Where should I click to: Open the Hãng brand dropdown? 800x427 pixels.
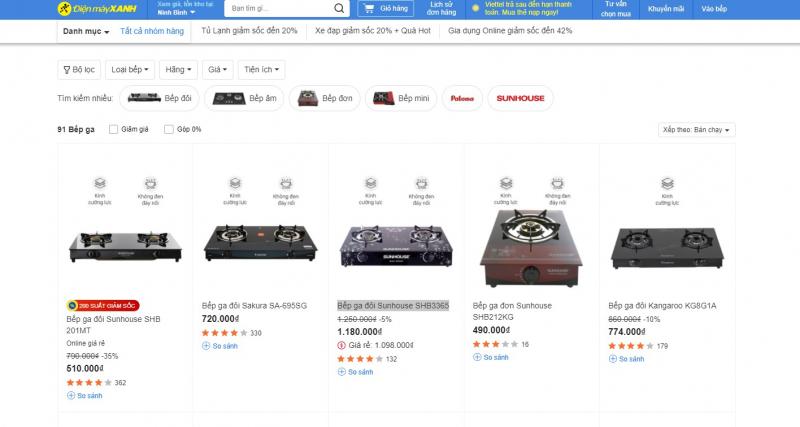click(x=178, y=70)
